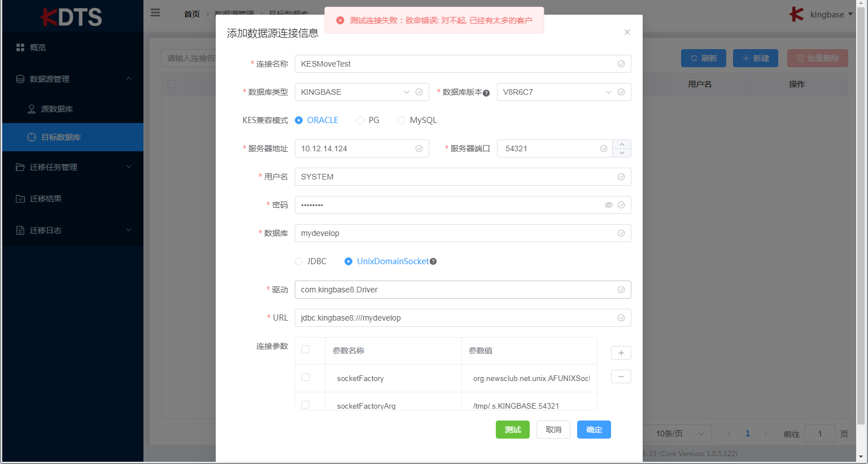Add a new connection parameter row with plus icon
This screenshot has width=868, height=464.
coord(621,352)
